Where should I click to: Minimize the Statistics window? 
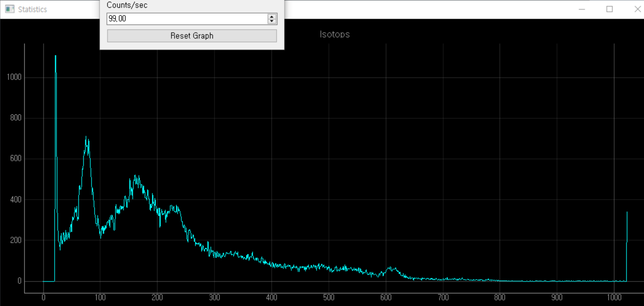(x=582, y=9)
